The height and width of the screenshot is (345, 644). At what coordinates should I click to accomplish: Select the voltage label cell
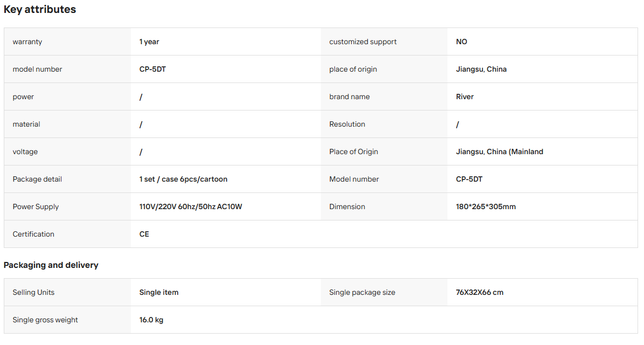67,151
